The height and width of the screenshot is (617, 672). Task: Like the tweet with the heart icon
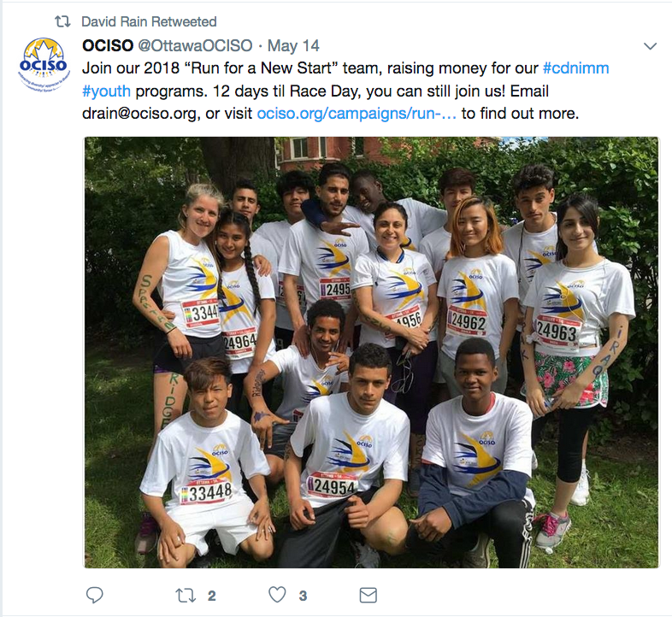click(x=277, y=595)
